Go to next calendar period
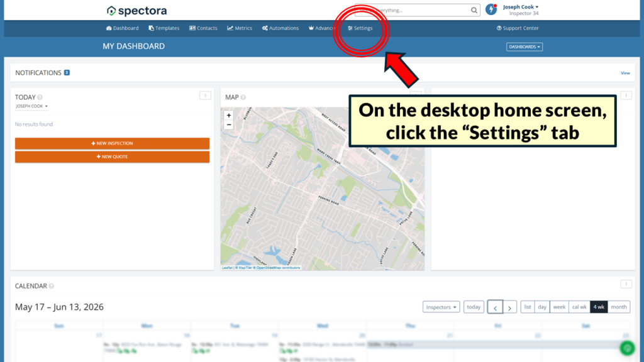Image resolution: width=644 pixels, height=362 pixels. click(x=509, y=307)
